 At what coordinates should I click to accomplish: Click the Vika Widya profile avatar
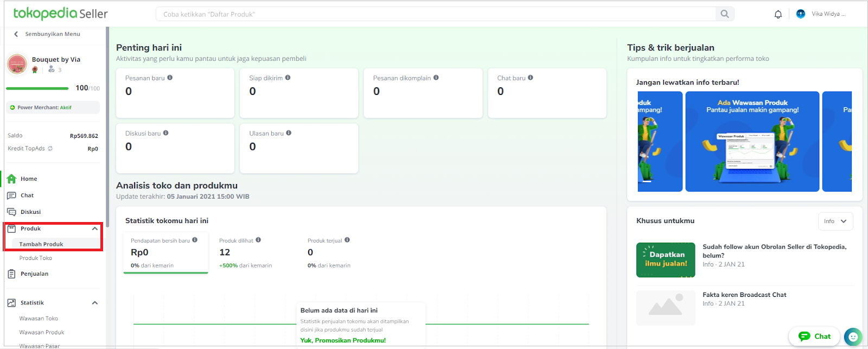(x=801, y=14)
